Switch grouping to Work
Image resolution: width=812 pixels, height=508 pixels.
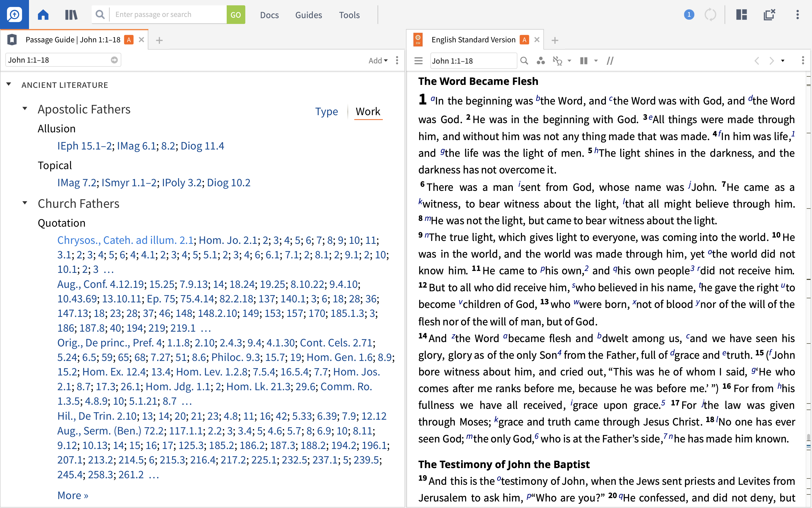coord(368,112)
